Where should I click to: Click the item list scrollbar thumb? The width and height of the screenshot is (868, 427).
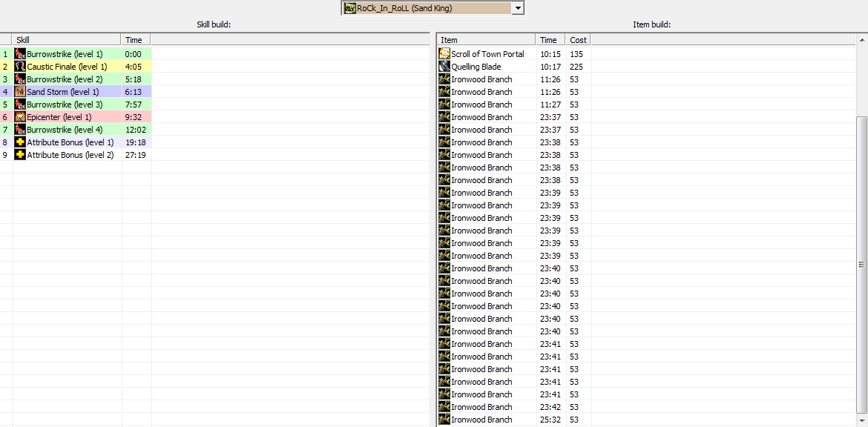861,265
